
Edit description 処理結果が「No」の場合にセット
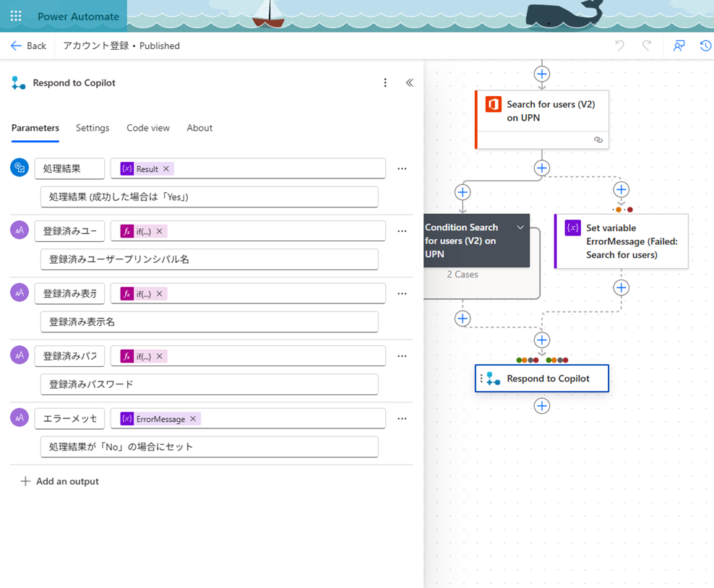tap(210, 446)
